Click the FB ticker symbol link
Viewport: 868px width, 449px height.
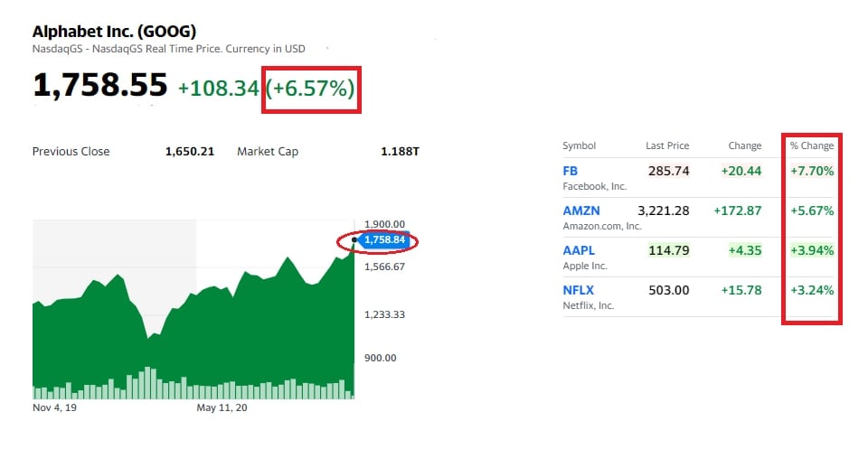(x=570, y=171)
